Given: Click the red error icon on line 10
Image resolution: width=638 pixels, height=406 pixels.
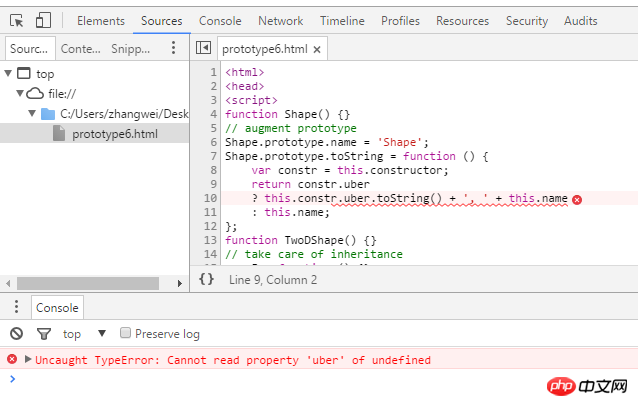Looking at the screenshot, I should click(577, 199).
